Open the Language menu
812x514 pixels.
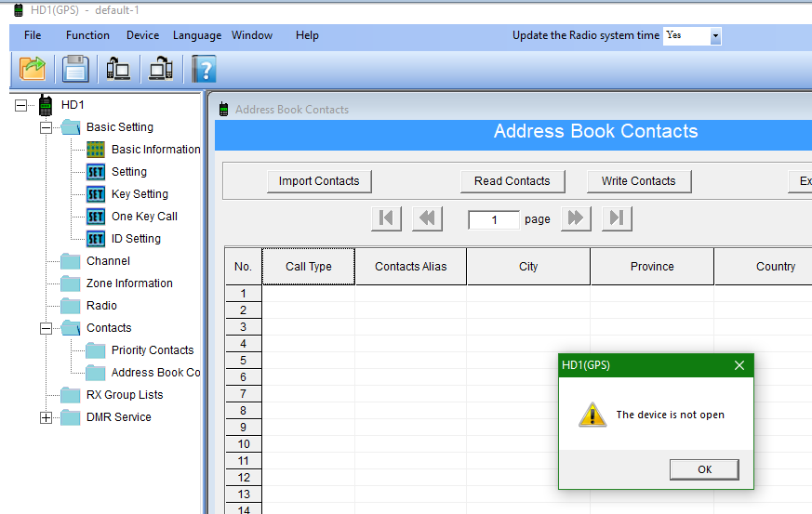pyautogui.click(x=196, y=35)
